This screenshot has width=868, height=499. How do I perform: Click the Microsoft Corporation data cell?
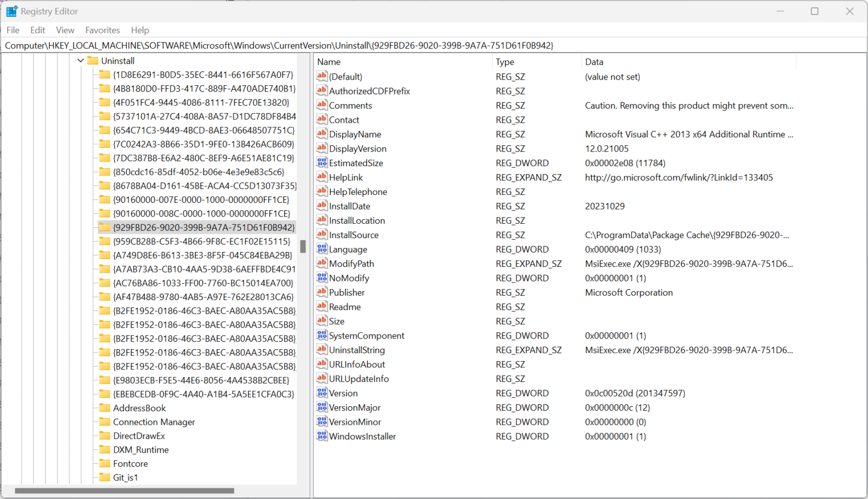point(629,293)
